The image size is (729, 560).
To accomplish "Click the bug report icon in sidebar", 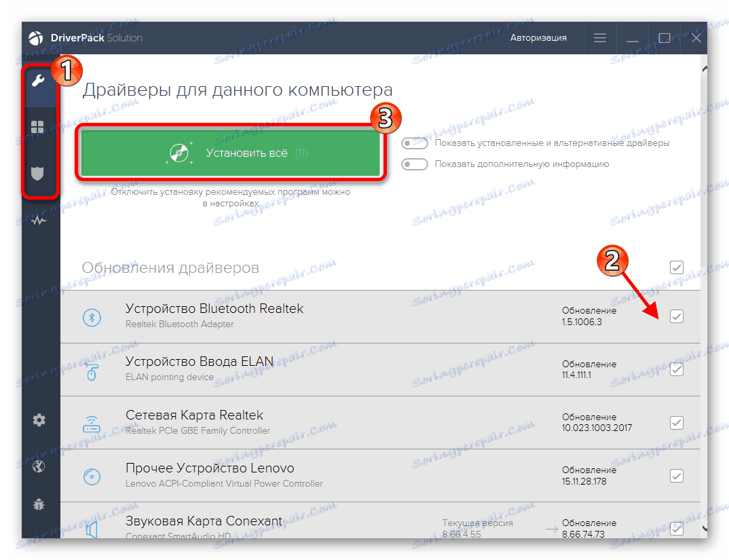I will 39,504.
